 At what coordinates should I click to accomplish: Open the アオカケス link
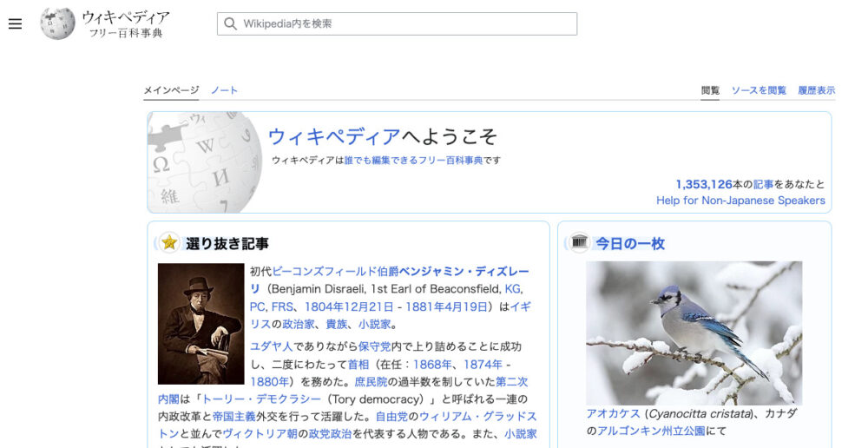click(x=614, y=413)
